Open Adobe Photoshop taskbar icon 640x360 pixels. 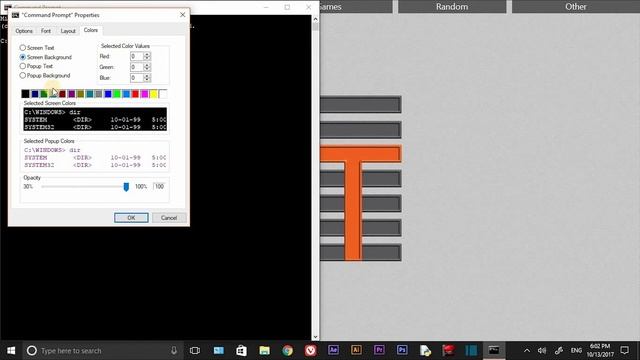pos(402,350)
